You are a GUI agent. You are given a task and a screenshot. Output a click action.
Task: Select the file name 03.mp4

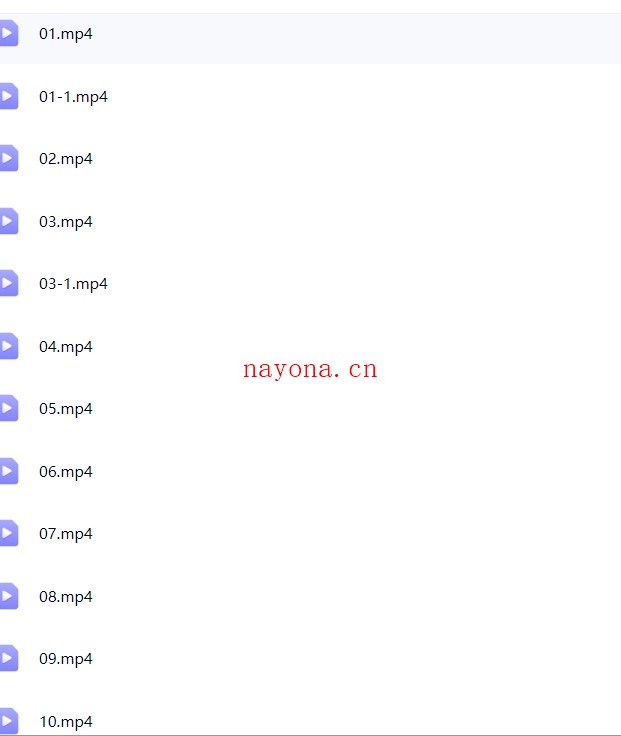click(x=66, y=222)
